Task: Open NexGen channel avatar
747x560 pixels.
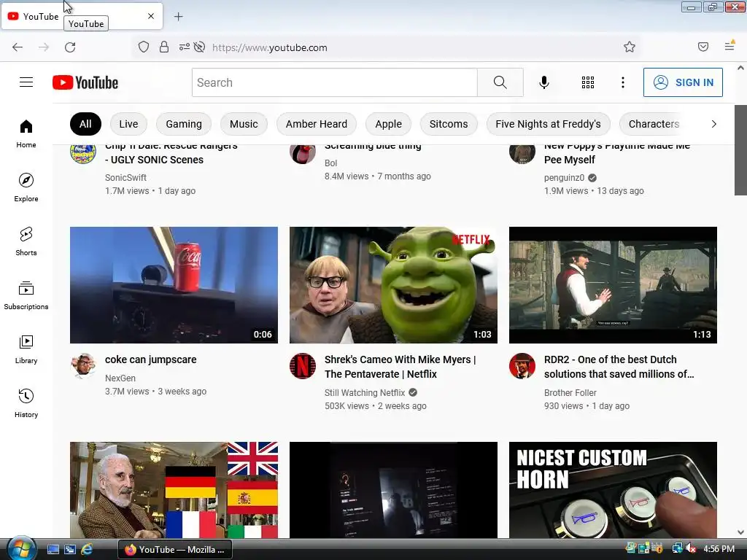Action: (x=83, y=366)
